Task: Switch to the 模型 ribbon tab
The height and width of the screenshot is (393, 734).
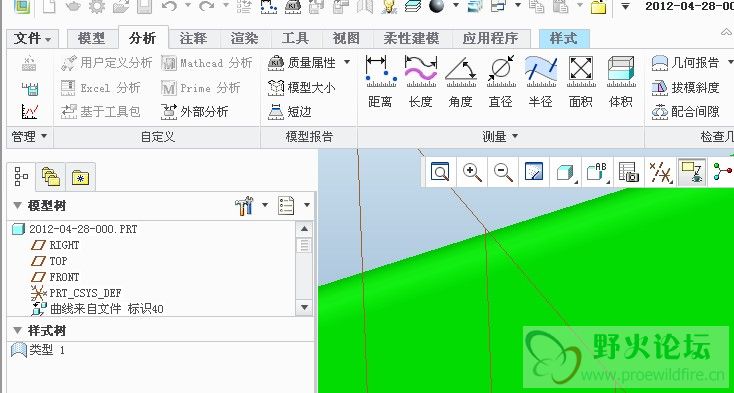Action: [x=92, y=38]
